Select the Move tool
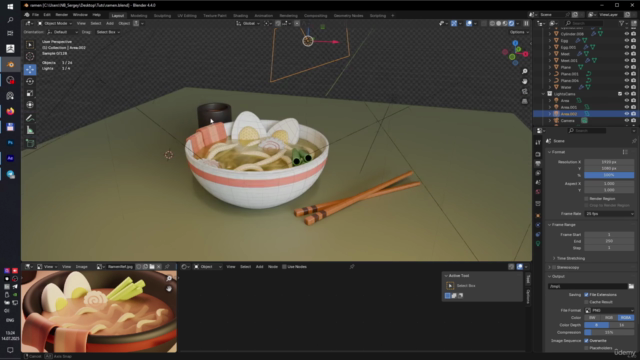The width and height of the screenshot is (640, 360). pos(30,69)
